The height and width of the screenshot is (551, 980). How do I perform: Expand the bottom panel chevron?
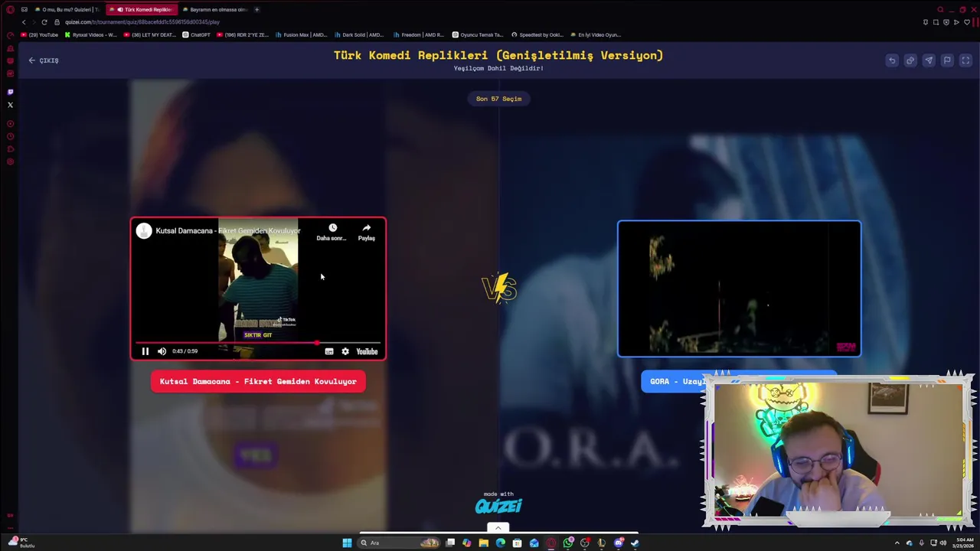(x=498, y=528)
